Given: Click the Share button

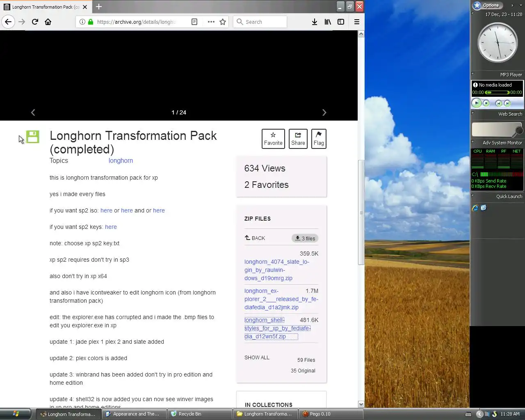Looking at the screenshot, I should pos(298,139).
